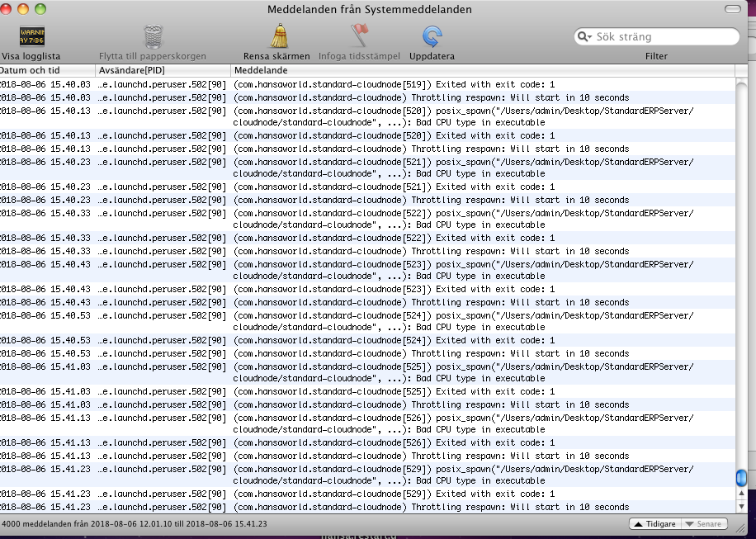756x539 pixels.
Task: Select cloudnode[523] Exited with exit code row
Action: pyautogui.click(x=367, y=289)
